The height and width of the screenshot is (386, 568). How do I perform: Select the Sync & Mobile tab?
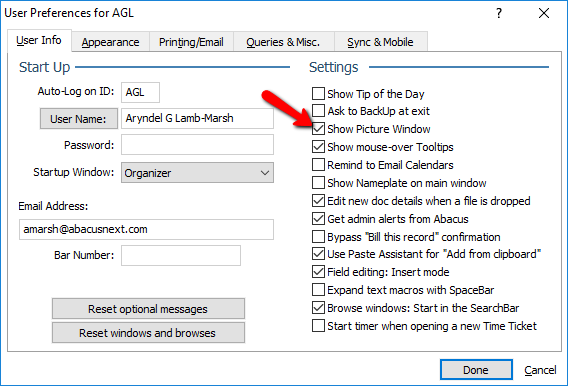coord(380,42)
